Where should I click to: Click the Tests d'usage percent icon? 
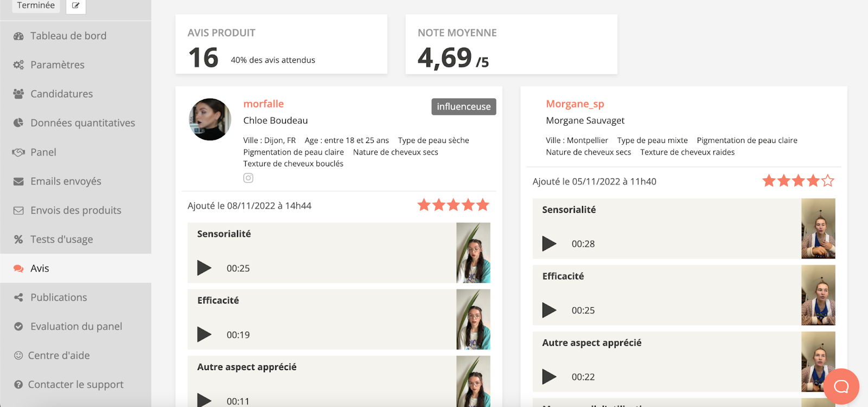pyautogui.click(x=18, y=240)
